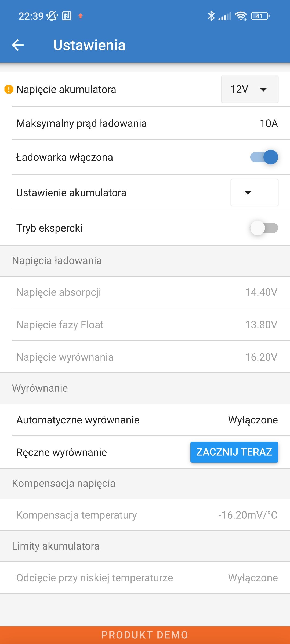Open Maksymalny prąd ładowania setting
The image size is (290, 644).
tap(145, 123)
